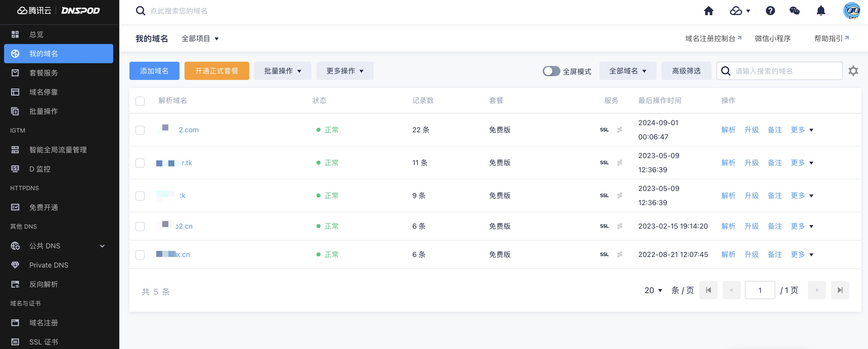Click the share icon in the x.cn row
Screen dimensions: 868x349
tap(620, 255)
